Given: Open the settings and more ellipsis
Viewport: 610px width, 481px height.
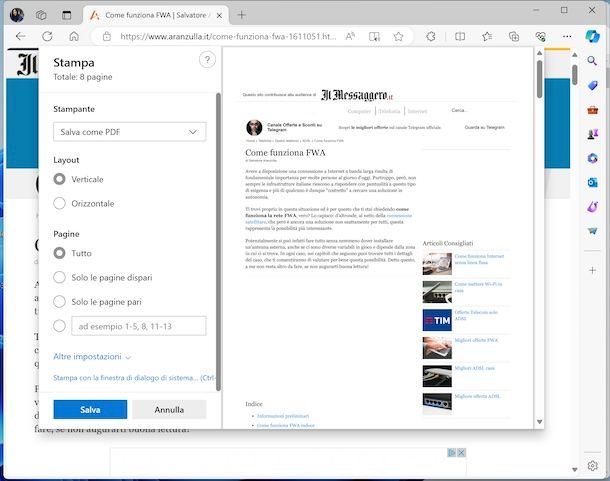Looking at the screenshot, I should pyautogui.click(x=567, y=37).
